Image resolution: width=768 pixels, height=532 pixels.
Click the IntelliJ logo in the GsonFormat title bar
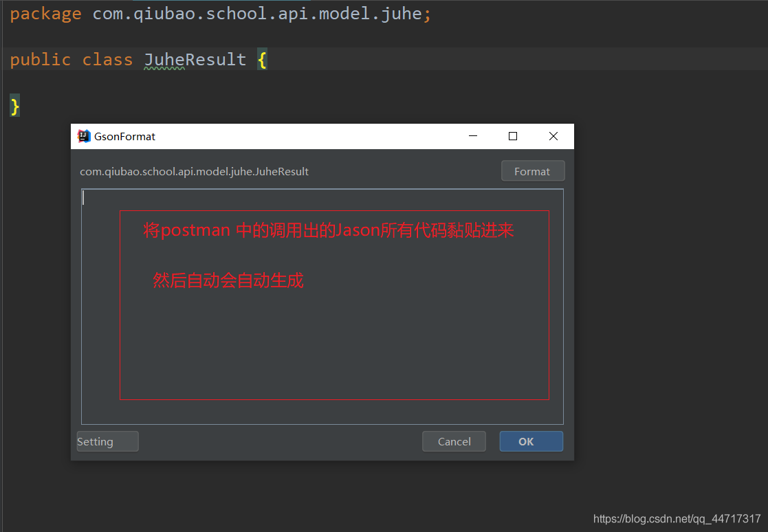83,136
